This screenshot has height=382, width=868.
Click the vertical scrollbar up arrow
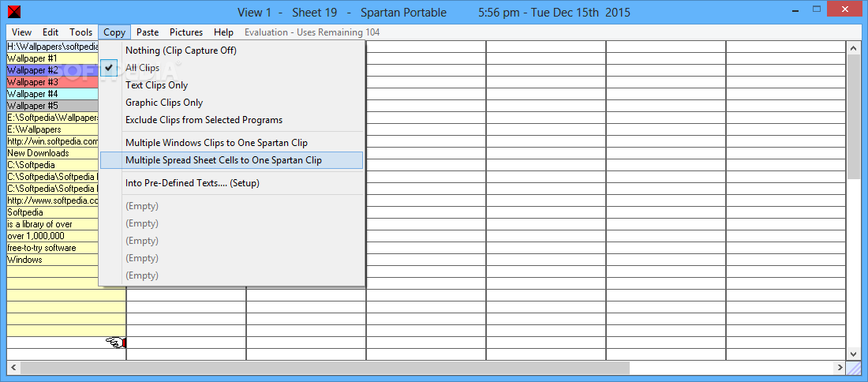coord(853,48)
